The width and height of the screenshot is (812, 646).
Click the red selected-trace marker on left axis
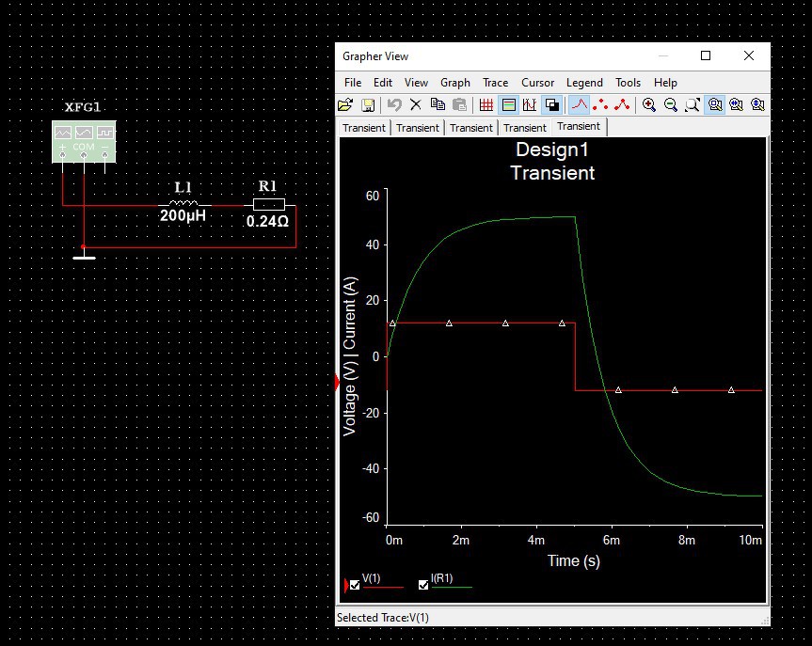tap(337, 383)
